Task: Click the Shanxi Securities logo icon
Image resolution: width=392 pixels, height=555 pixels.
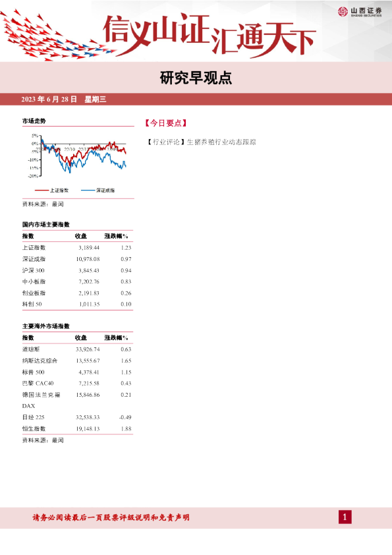Action: click(343, 12)
